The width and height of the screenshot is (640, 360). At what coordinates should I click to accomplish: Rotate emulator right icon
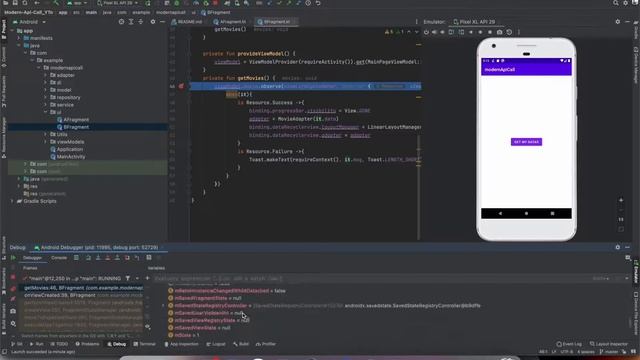click(x=461, y=32)
